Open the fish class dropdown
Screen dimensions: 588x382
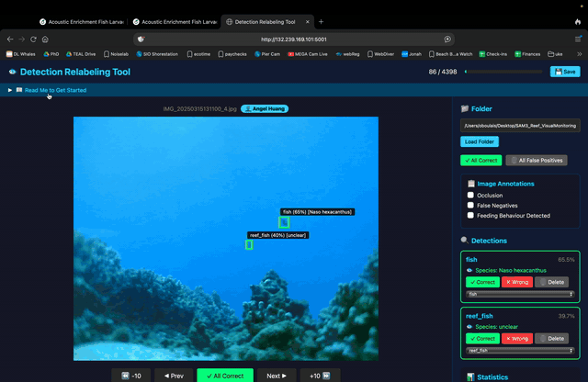pyautogui.click(x=520, y=294)
